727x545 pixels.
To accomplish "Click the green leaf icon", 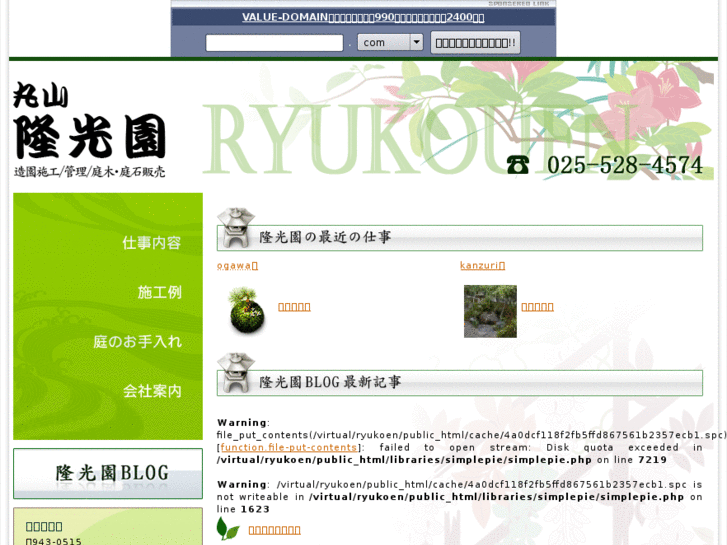I will point(228,529).
